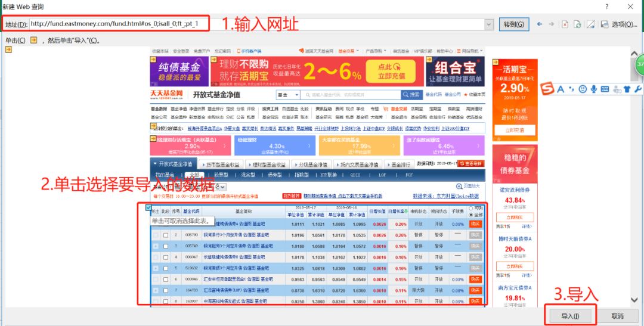
Task: Switch to 分级基金净值 tab
Action: click(311, 164)
